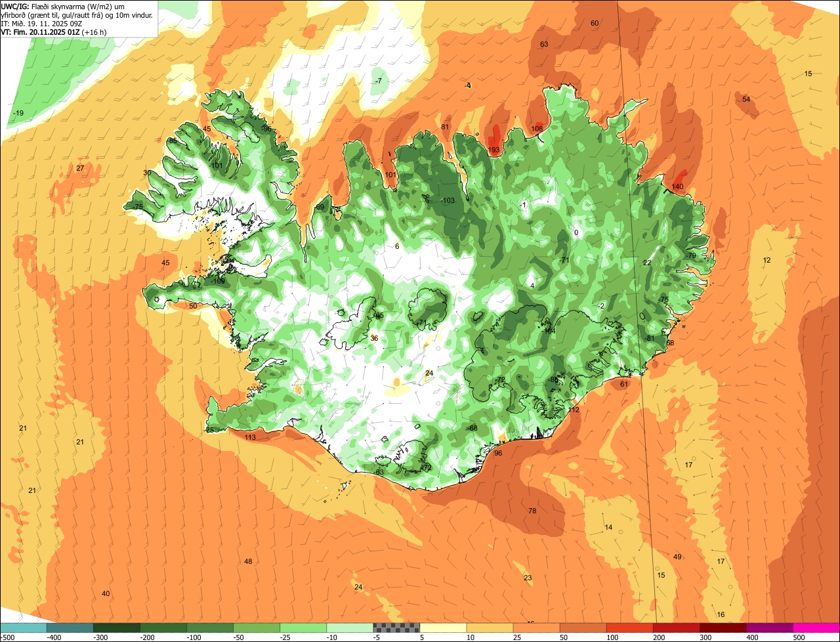Click the purple legend swatch between 400 and 500
Viewport: 840px width, 642px height.
click(769, 628)
